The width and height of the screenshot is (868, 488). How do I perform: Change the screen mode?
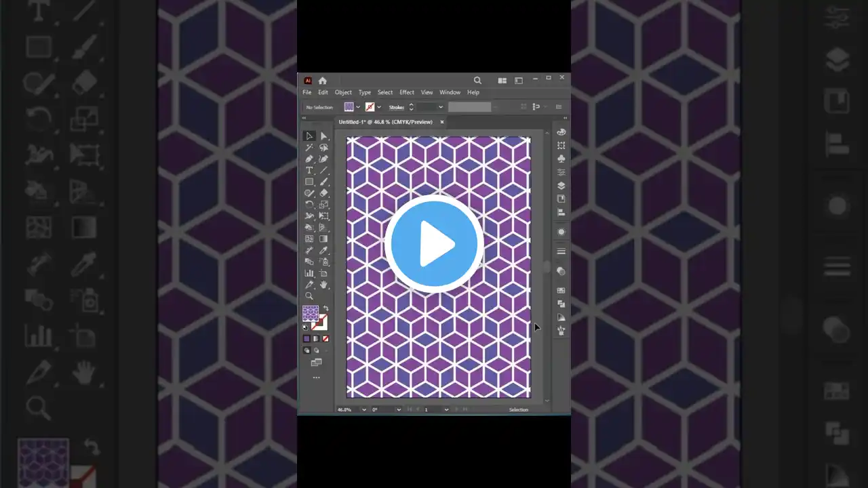316,363
